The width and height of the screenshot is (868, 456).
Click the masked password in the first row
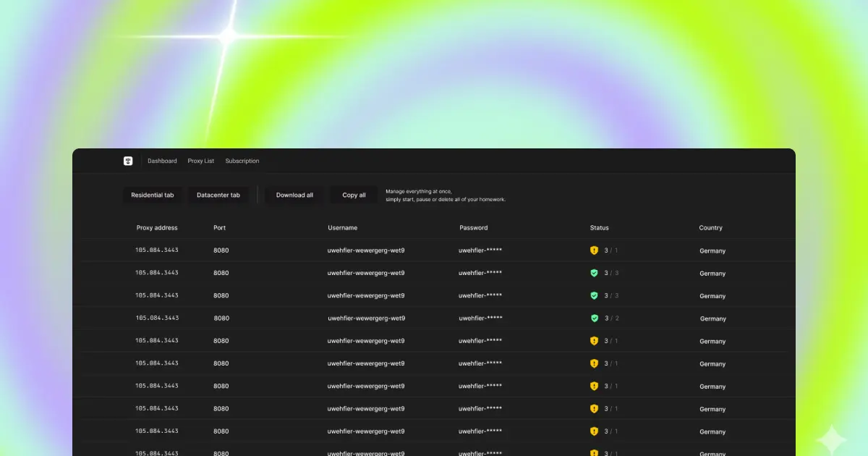coord(480,250)
